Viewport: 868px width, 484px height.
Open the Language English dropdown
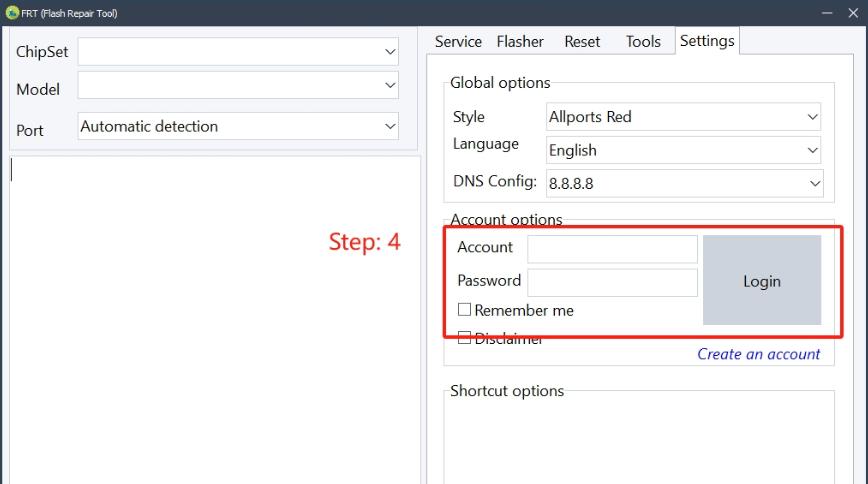coord(684,150)
